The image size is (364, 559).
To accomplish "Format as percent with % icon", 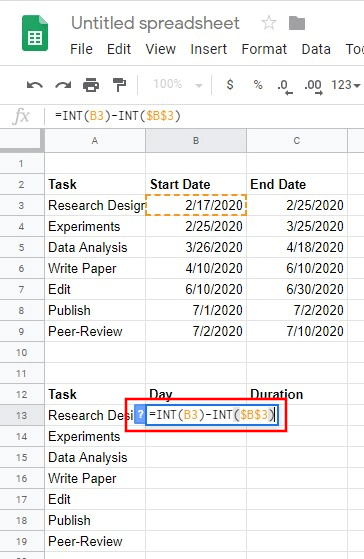I will point(258,85).
